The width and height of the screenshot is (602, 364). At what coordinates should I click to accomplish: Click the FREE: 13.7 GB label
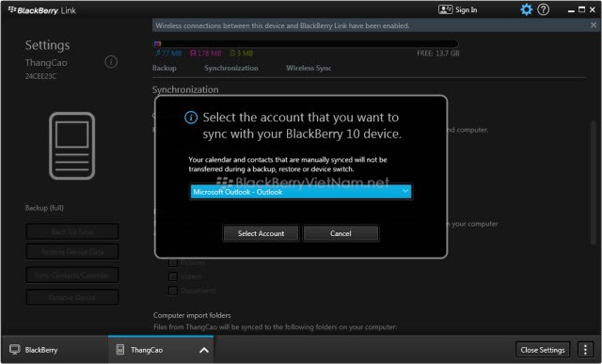(x=438, y=53)
